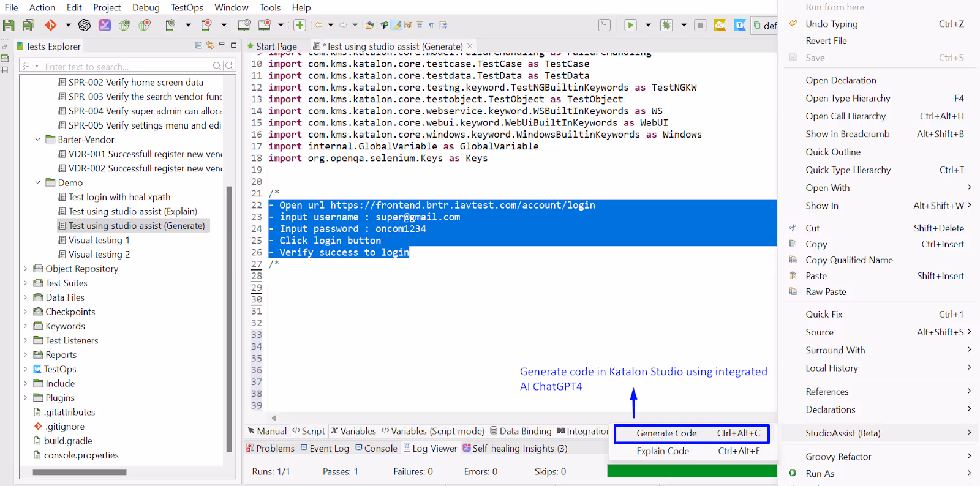Open the Debug button dropdown arrow

pos(684,25)
